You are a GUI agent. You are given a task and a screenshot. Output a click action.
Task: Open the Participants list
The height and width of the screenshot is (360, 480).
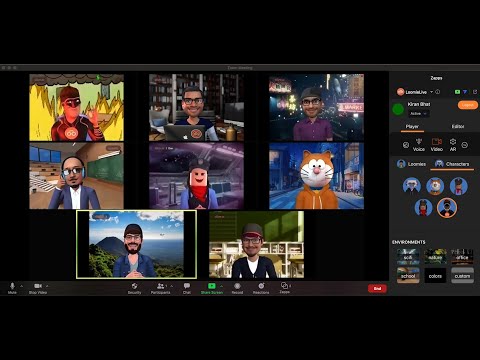(x=161, y=288)
